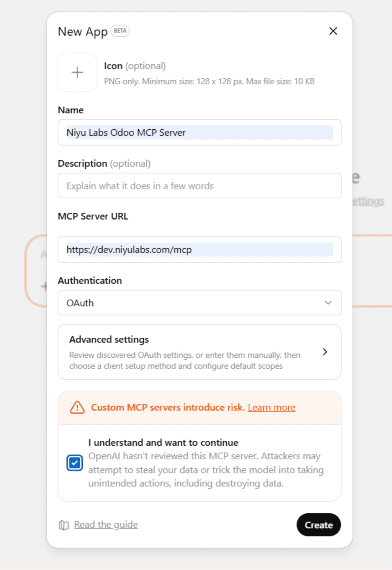Focus the Description text field
Viewport: 392px width, 570px height.
(200, 186)
